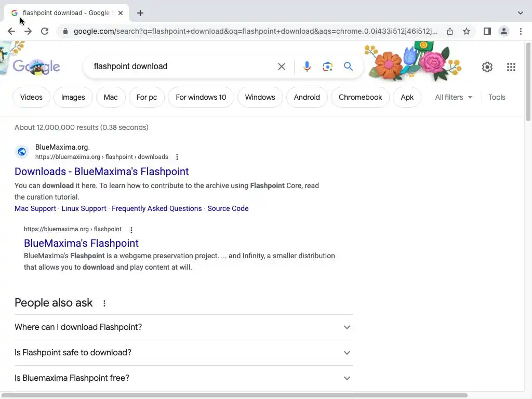Submit search with the magnifying glass
This screenshot has height=399, width=532.
(348, 66)
